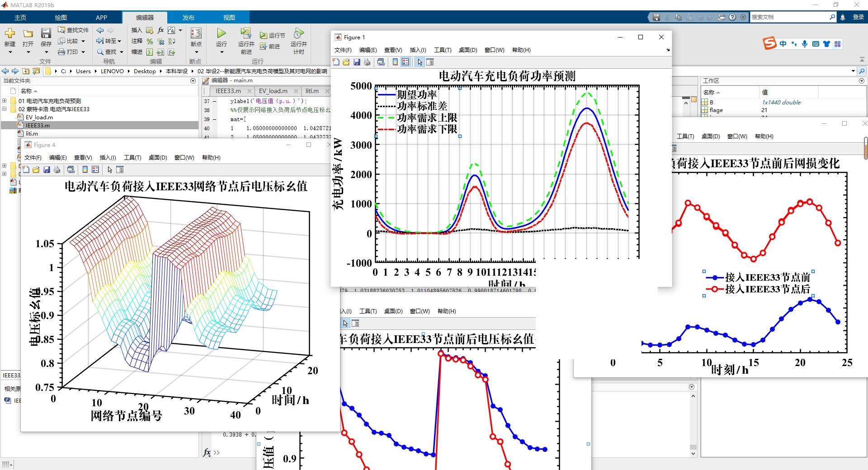Click the Advance (前进) button in ribbon
This screenshot has height=470, width=868.
[x=270, y=46]
